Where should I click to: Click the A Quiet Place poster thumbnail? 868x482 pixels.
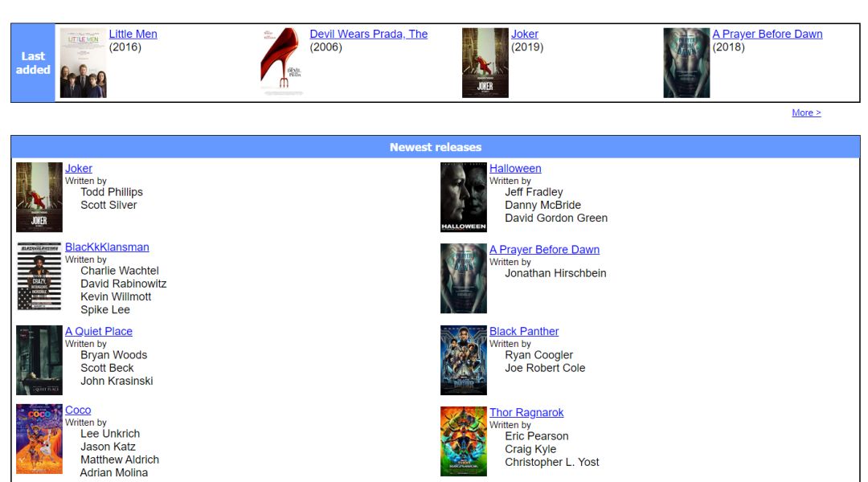pos(39,360)
